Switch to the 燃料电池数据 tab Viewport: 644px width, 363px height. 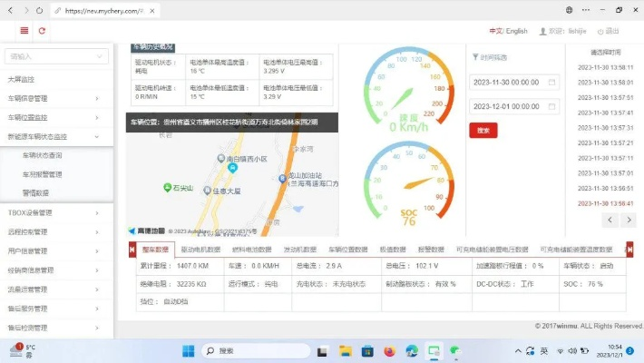pyautogui.click(x=252, y=249)
